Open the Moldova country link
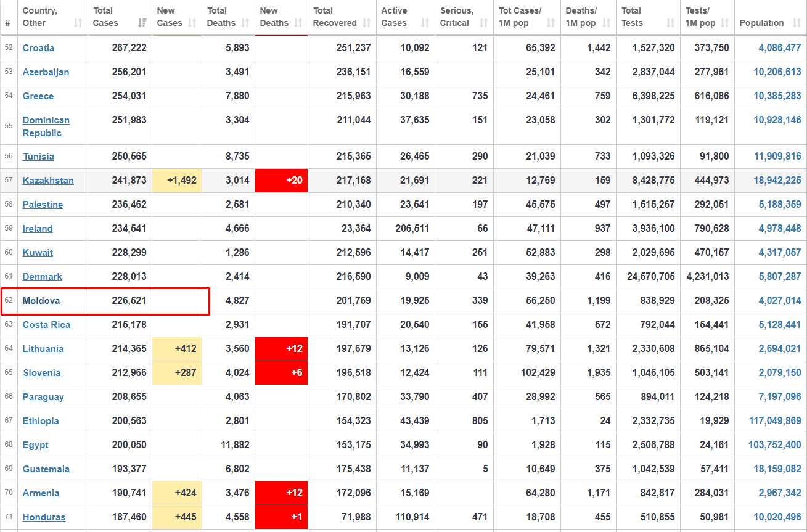807x532 pixels. pyautogui.click(x=41, y=301)
